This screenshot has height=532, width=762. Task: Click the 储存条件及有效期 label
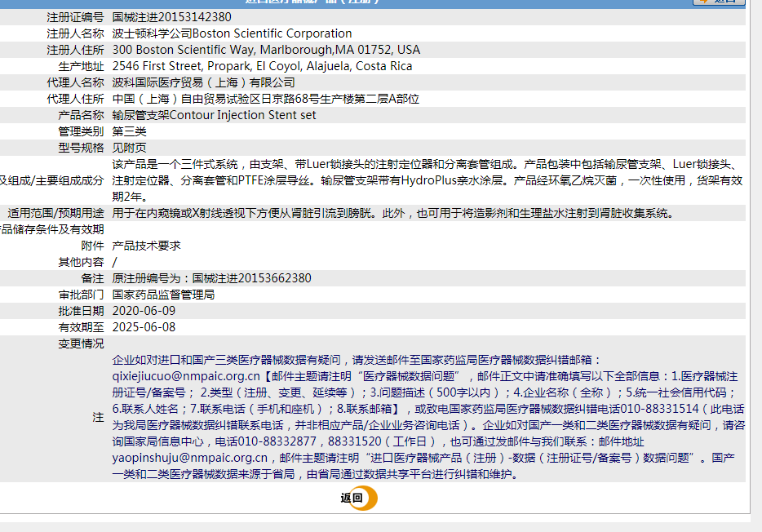point(52,229)
